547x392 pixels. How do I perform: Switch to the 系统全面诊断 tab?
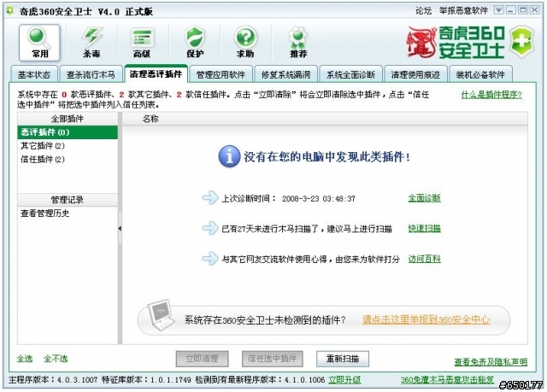tap(350, 74)
